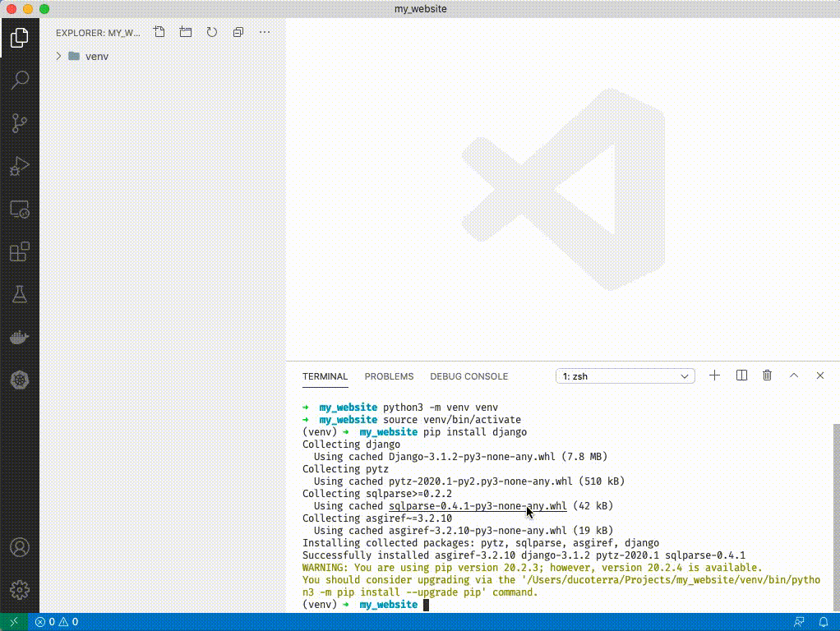840x631 pixels.
Task: Open the Run and Debug view
Action: point(19,167)
